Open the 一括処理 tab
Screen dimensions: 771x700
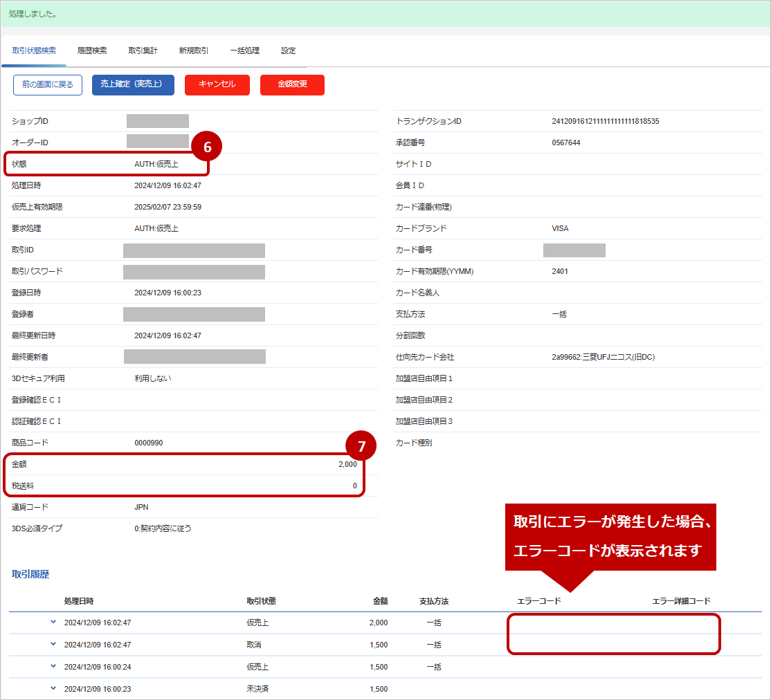click(244, 50)
